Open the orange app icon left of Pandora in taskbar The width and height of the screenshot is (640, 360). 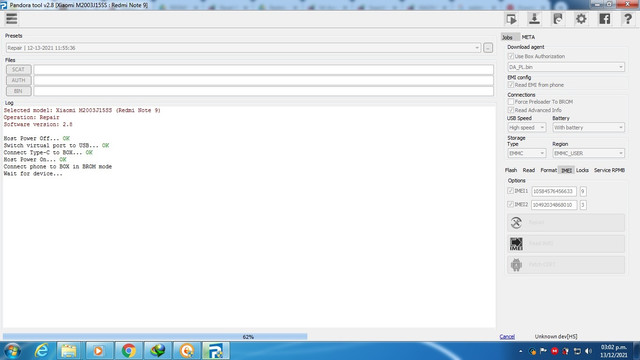pos(187,351)
